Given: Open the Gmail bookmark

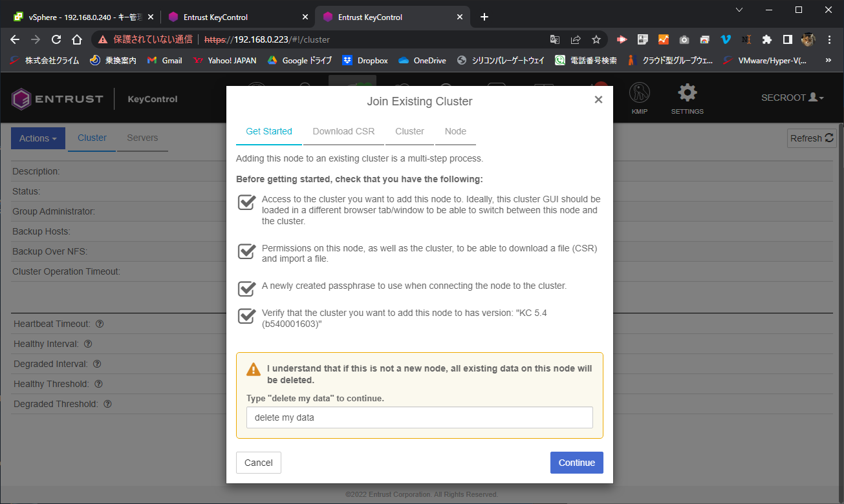Looking at the screenshot, I should (165, 60).
